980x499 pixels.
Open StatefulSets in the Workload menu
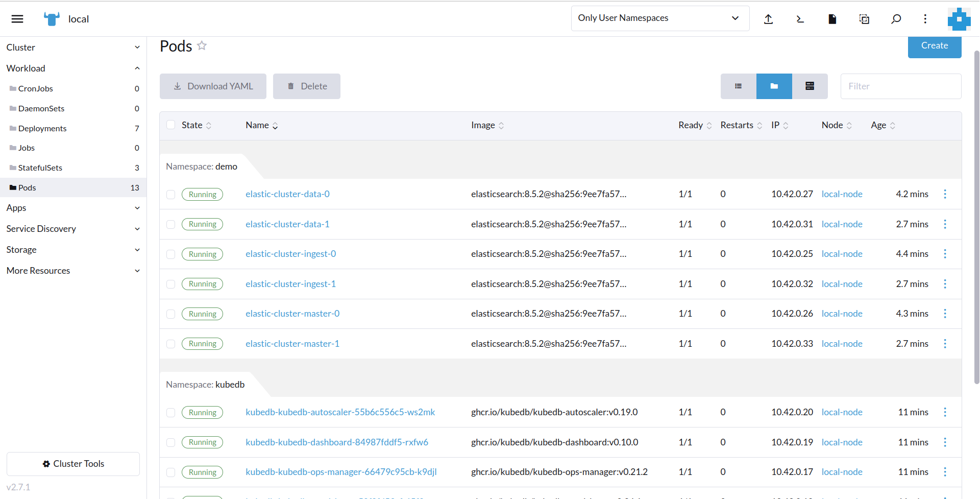pos(40,168)
